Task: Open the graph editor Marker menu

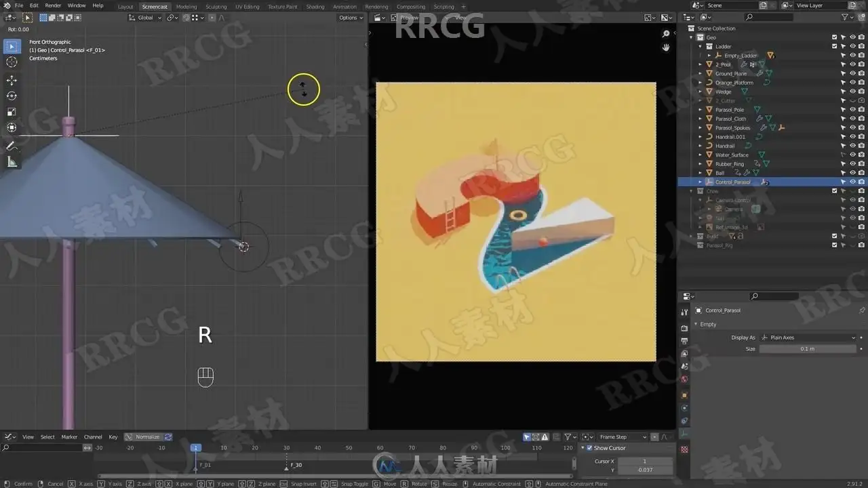Action: point(69,437)
